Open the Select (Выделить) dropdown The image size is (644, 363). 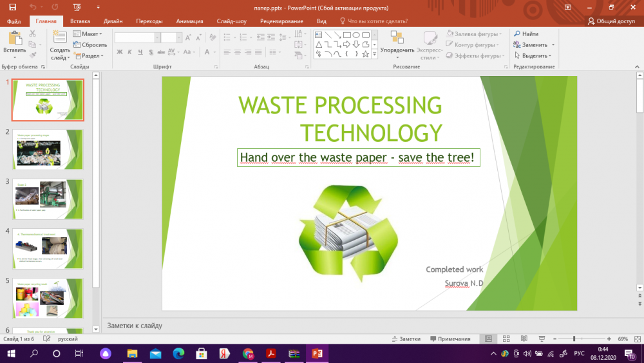pyautogui.click(x=533, y=55)
